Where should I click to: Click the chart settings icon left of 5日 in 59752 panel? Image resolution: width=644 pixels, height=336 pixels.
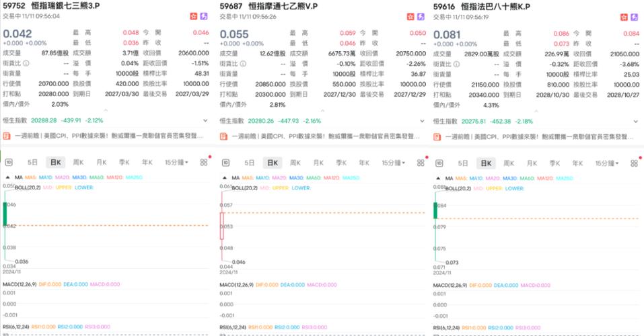click(x=9, y=163)
